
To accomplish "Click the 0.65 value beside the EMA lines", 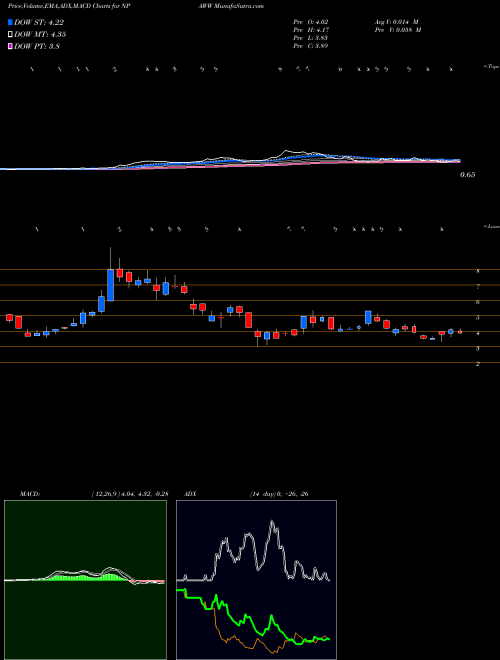I will pos(467,175).
